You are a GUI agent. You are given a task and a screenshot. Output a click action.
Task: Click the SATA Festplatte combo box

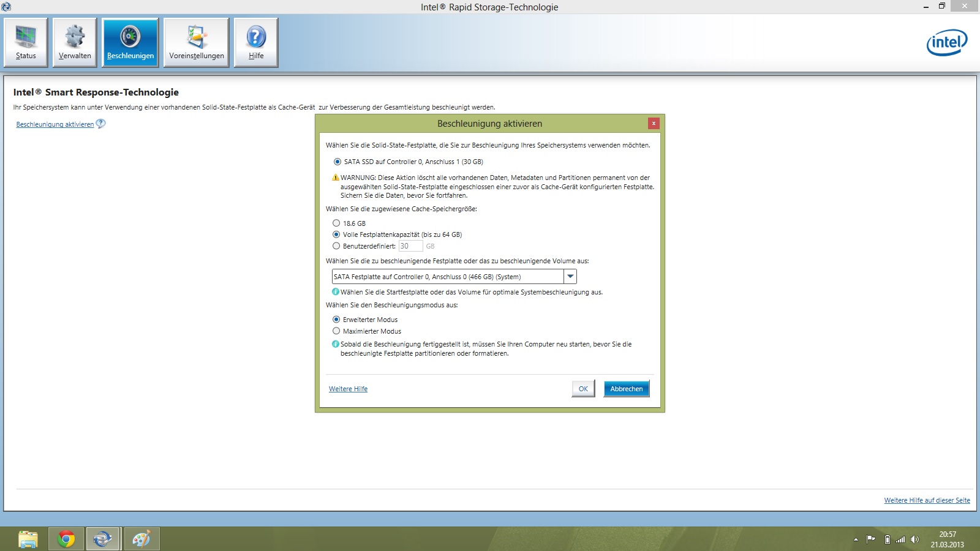[x=454, y=277]
